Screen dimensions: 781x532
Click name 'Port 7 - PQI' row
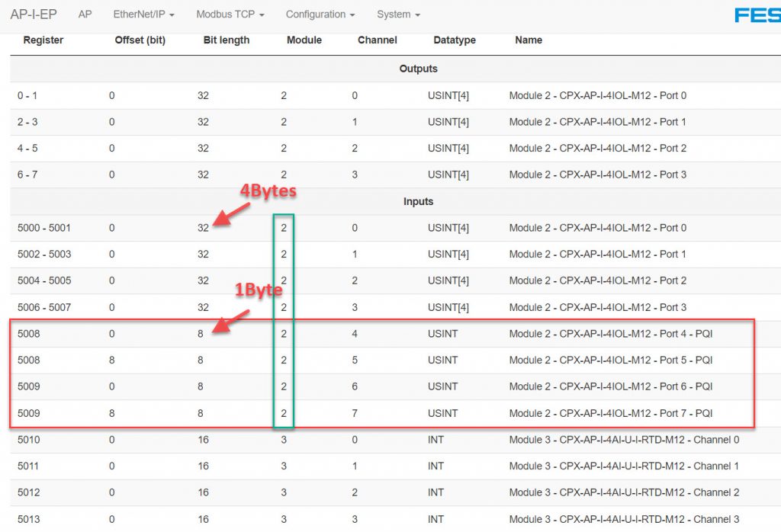point(611,414)
